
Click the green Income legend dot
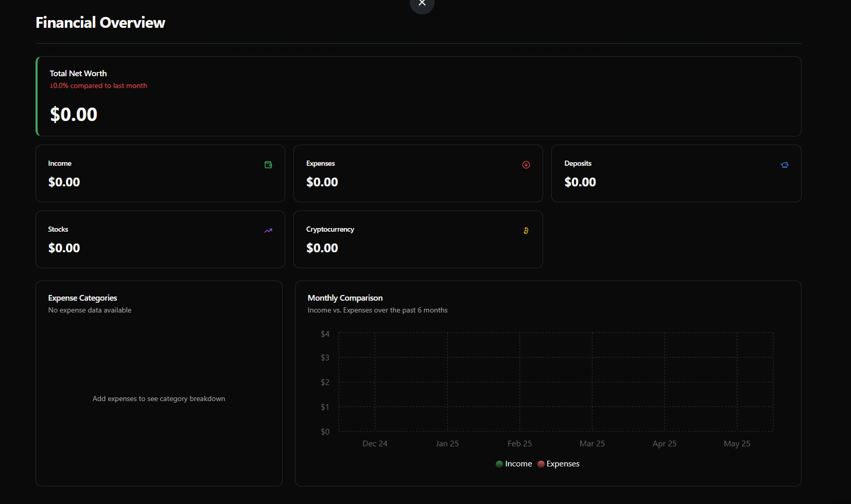tap(499, 464)
